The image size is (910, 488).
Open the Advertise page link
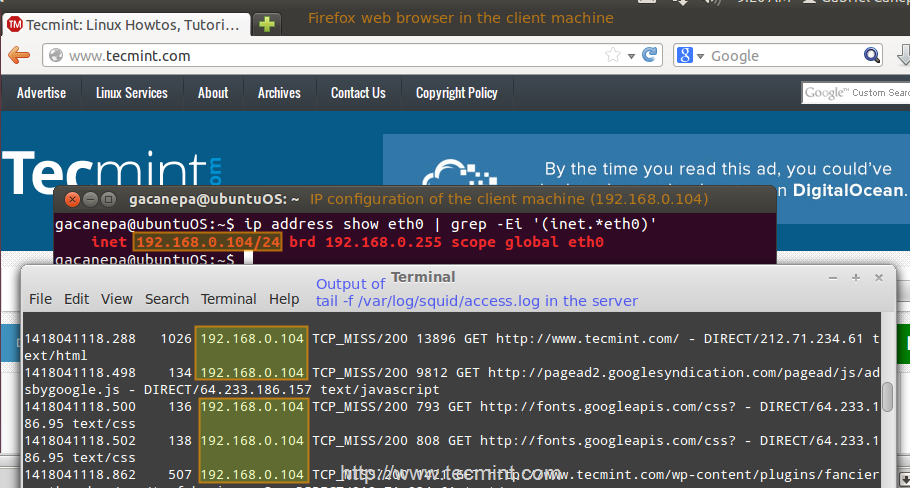pyautogui.click(x=41, y=93)
